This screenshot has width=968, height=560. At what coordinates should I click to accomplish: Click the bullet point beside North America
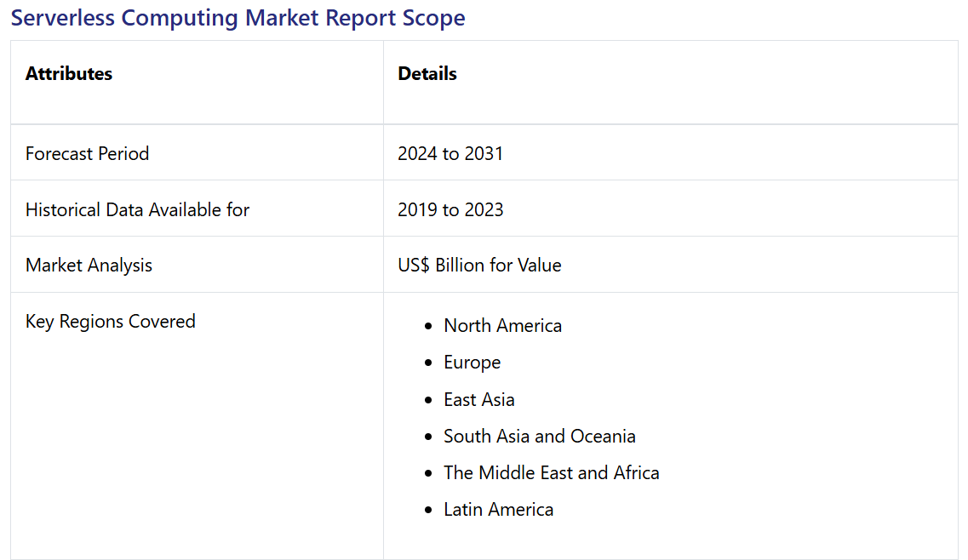click(428, 326)
